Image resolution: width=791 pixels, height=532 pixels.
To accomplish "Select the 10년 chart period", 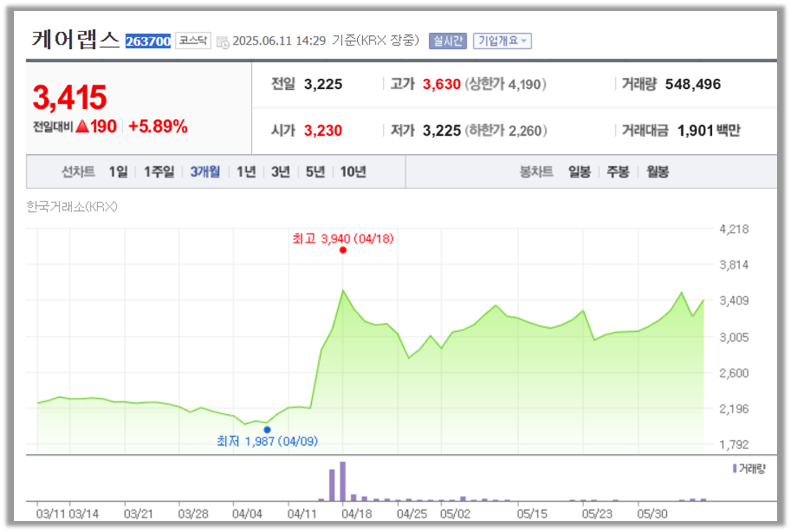I will (x=353, y=172).
